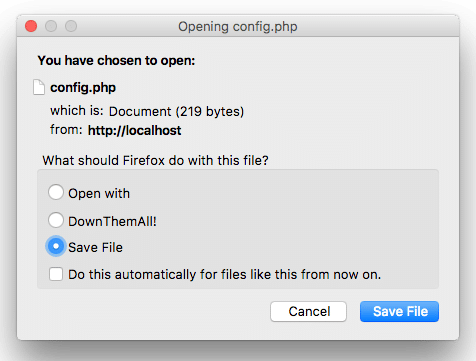Click the "Document (219 bytes)" file type text

point(177,111)
